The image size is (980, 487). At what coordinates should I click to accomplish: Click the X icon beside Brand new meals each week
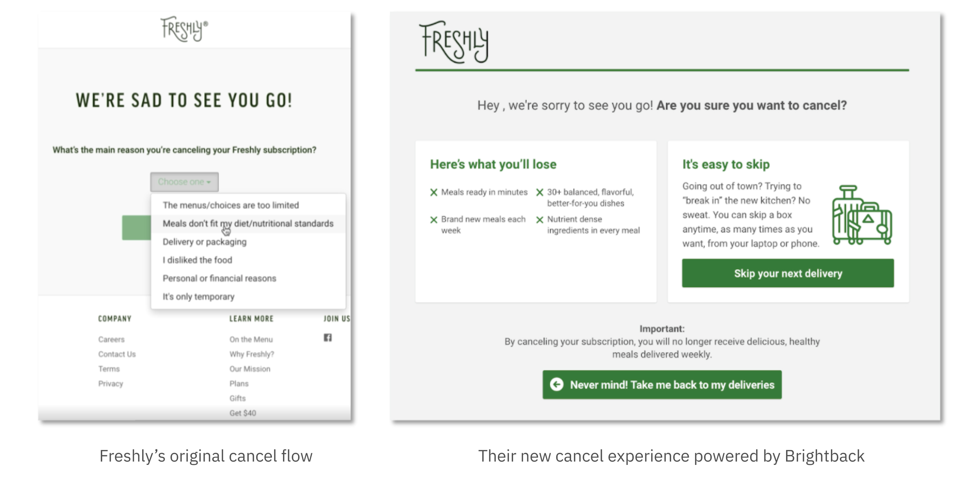pos(434,220)
